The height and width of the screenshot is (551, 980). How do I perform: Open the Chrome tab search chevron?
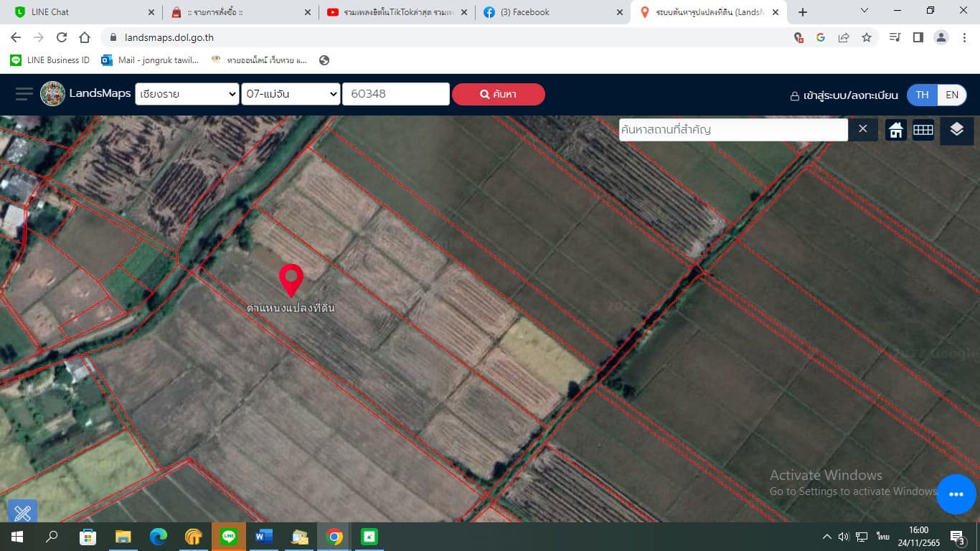pos(864,11)
